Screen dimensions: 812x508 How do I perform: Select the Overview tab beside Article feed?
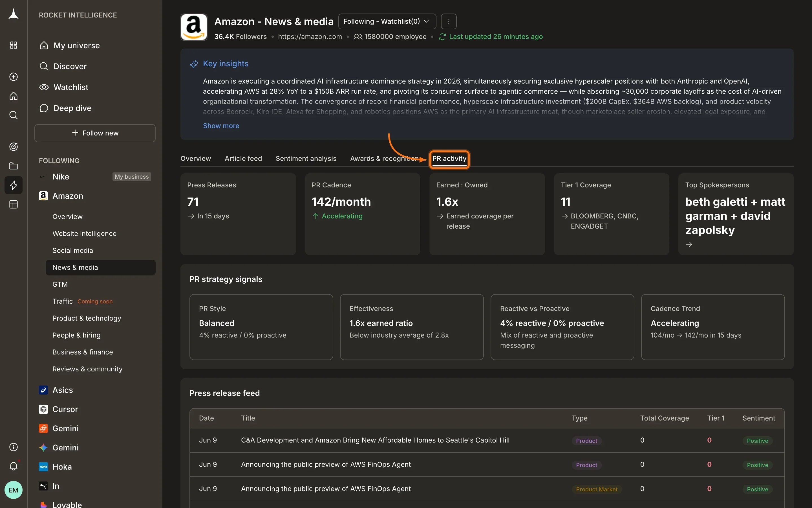196,159
